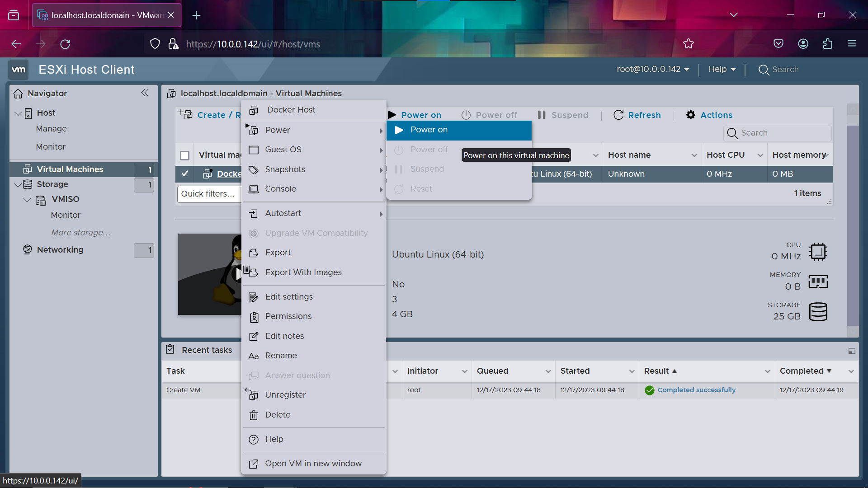
Task: Open the Firefox account icon
Action: click(803, 44)
